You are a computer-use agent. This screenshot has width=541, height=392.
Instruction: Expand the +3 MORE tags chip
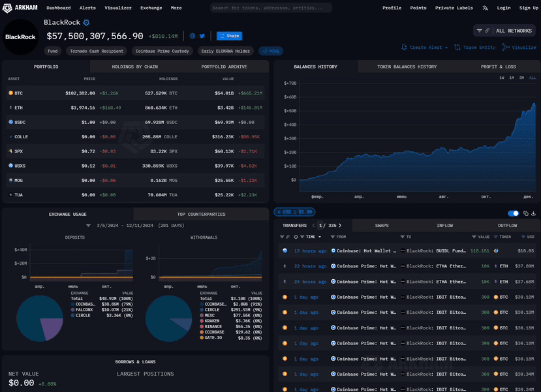(271, 51)
